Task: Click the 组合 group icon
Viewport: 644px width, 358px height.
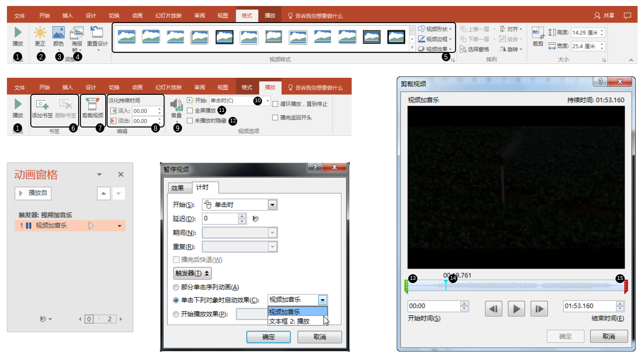Action: [502, 39]
